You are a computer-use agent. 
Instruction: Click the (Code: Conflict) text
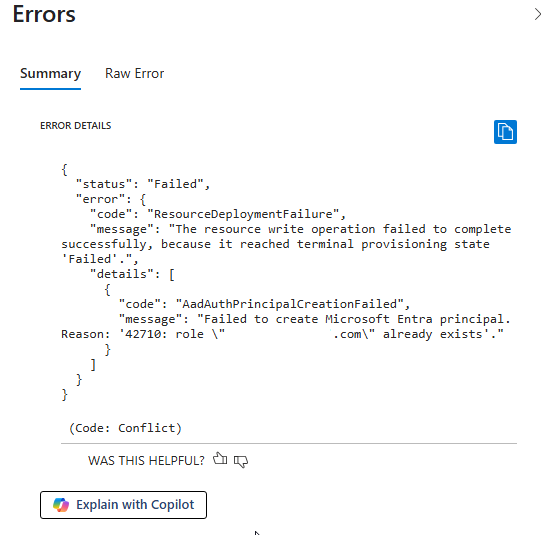click(125, 428)
